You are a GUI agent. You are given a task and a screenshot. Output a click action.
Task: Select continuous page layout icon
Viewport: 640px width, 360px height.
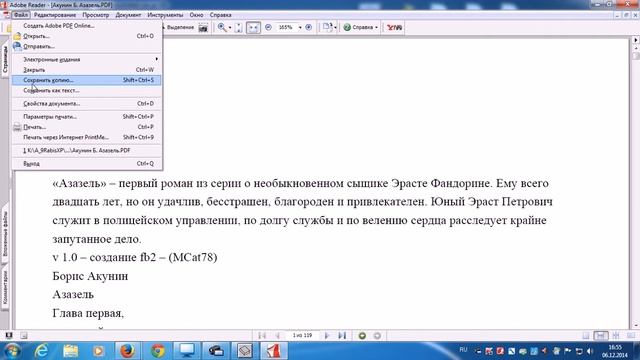[x=601, y=336]
